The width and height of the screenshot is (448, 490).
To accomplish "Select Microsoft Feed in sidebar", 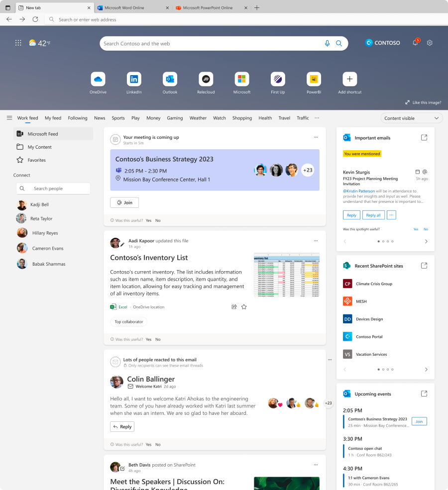I will coord(53,134).
